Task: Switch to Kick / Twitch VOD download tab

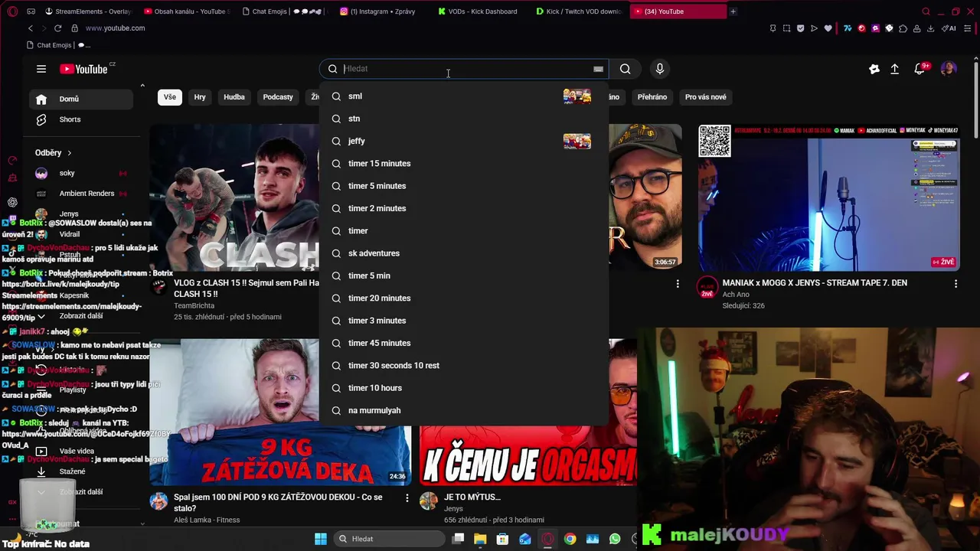Action: tap(579, 11)
